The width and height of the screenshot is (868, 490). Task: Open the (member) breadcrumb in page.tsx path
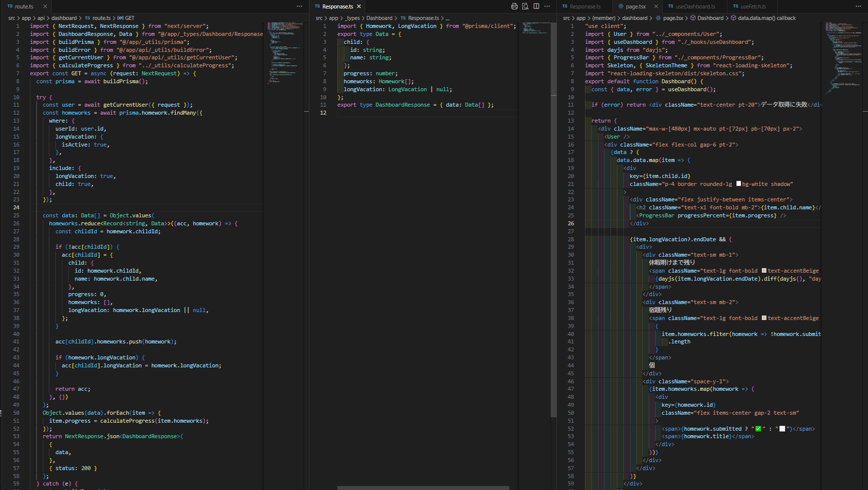click(603, 18)
